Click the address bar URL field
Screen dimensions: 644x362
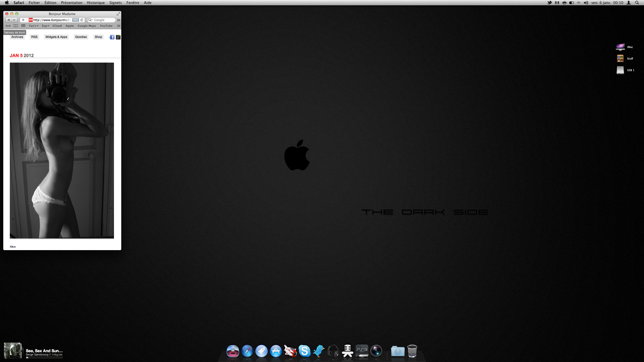(52, 20)
